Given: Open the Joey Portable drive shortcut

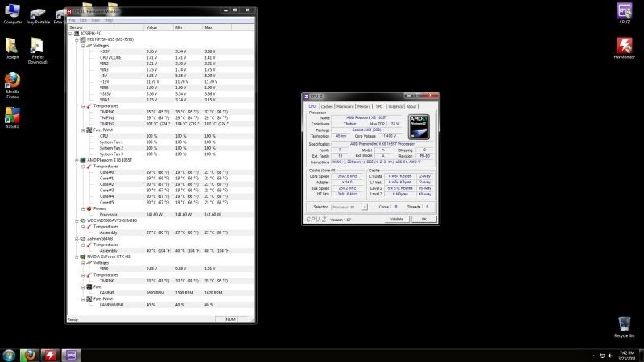Looking at the screenshot, I should coord(38,15).
